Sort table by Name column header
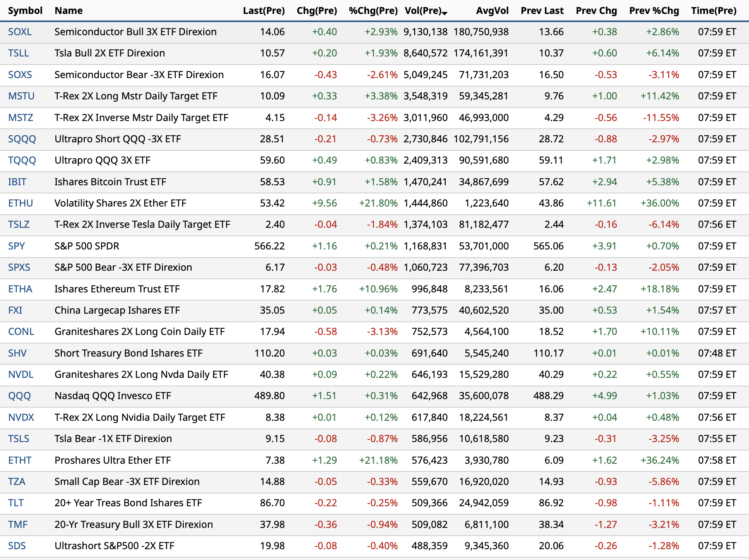This screenshot has width=749, height=560. pyautogui.click(x=68, y=10)
